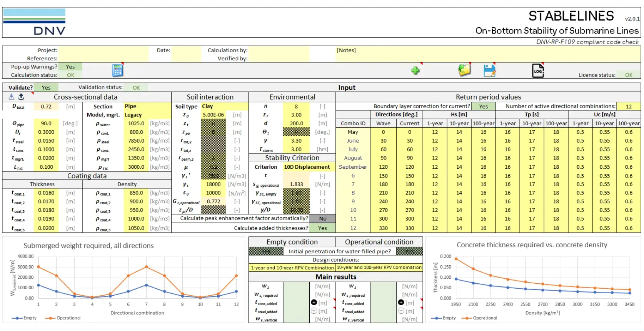
Task: Click the Empty legend entry in the concrete thickness chart
Action: (x=444, y=318)
